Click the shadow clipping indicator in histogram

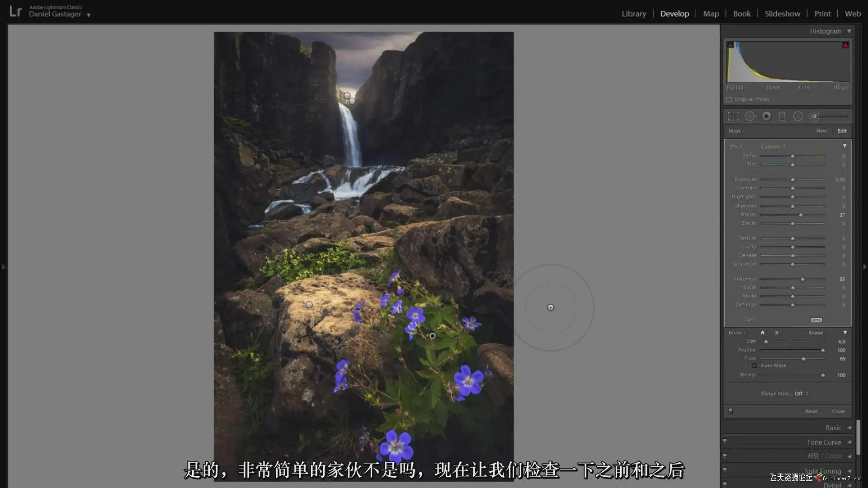(x=730, y=45)
